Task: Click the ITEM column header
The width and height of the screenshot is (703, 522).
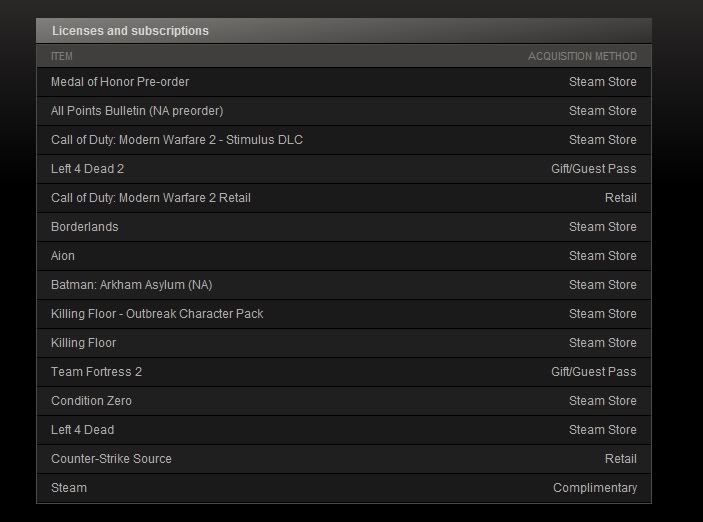Action: coord(61,56)
